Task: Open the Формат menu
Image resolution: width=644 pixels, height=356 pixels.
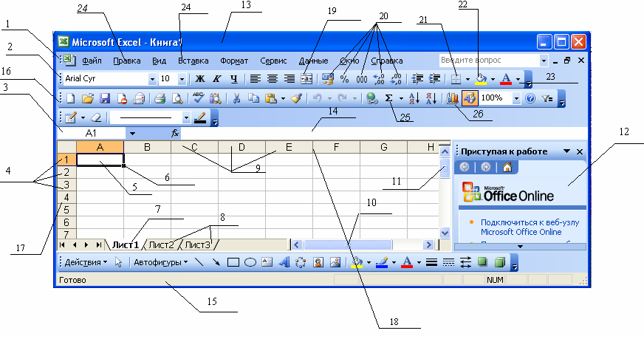Action: pos(234,61)
